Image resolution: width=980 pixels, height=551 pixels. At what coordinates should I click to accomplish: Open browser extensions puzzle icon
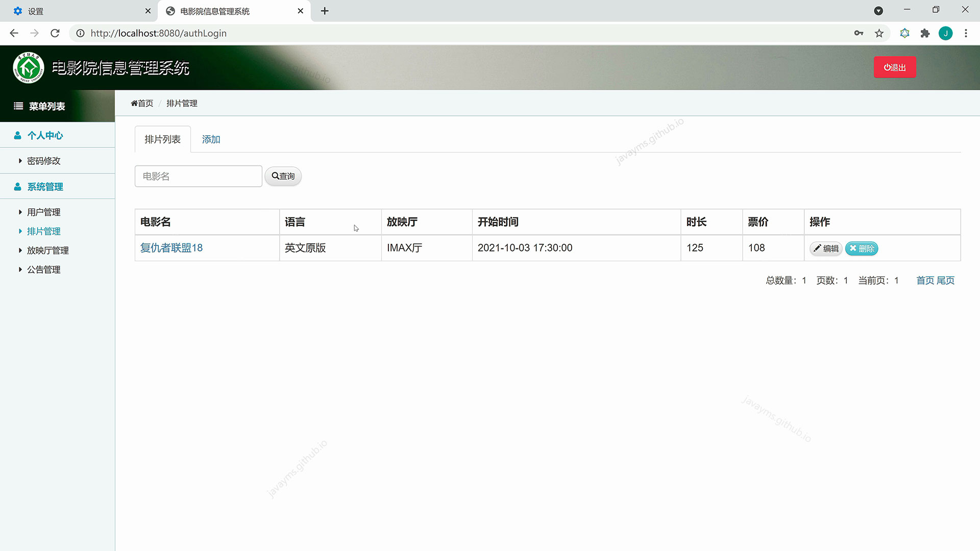[x=925, y=33]
